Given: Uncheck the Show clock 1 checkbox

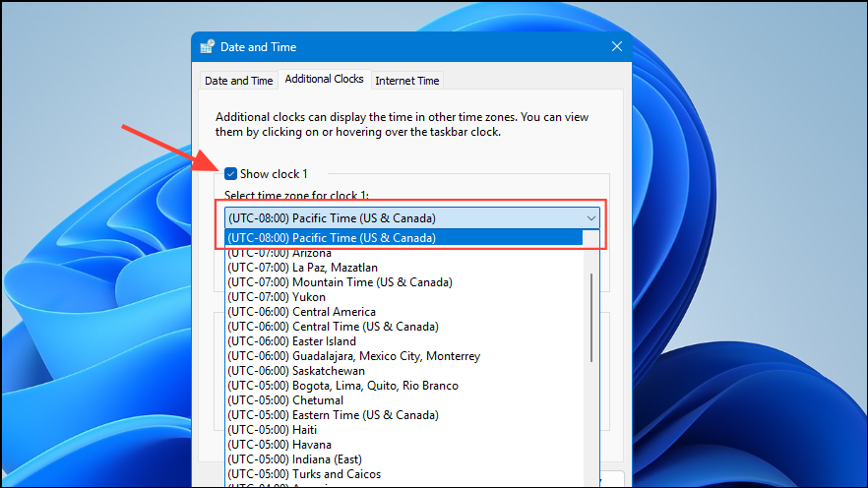Looking at the screenshot, I should (x=231, y=174).
